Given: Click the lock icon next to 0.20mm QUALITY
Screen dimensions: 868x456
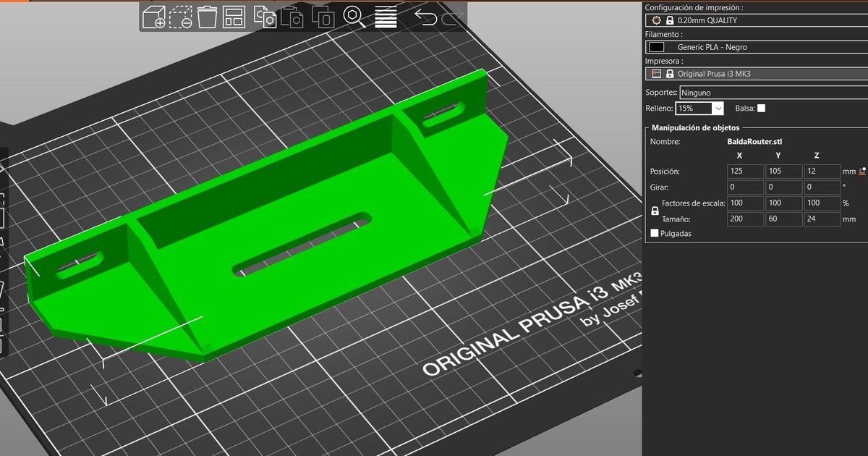Looking at the screenshot, I should coord(671,20).
